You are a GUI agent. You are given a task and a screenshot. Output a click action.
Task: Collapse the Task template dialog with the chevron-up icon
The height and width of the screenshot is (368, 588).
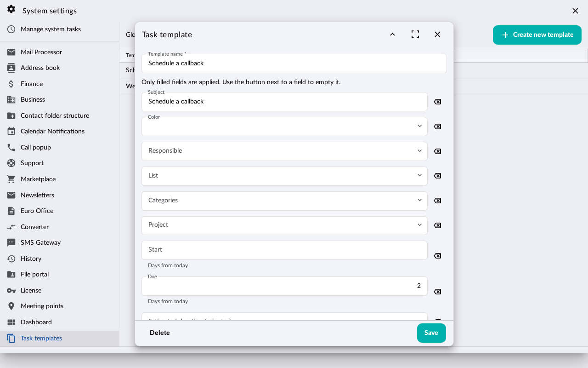pos(392,34)
